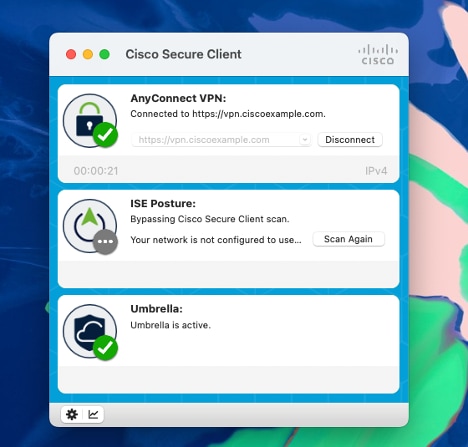The height and width of the screenshot is (447, 468).
Task: Click the vpn.ciscoexample.com address field
Action: [221, 140]
